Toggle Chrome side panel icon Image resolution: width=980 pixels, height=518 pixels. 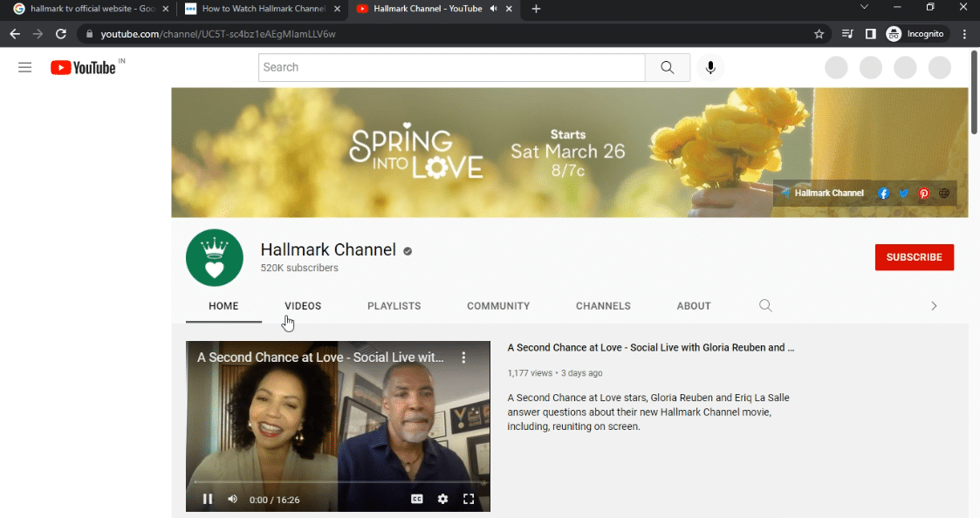[871, 34]
